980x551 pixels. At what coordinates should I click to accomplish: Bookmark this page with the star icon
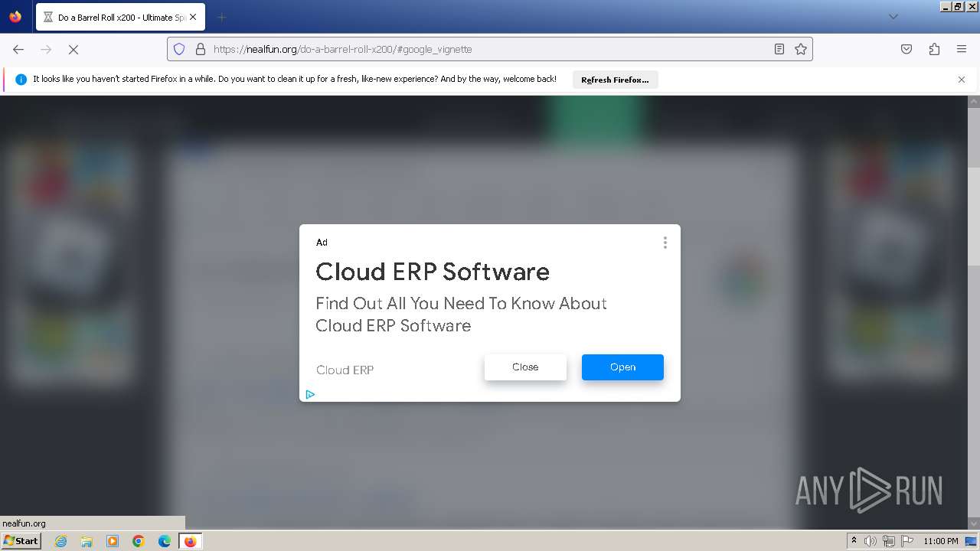[x=801, y=49]
